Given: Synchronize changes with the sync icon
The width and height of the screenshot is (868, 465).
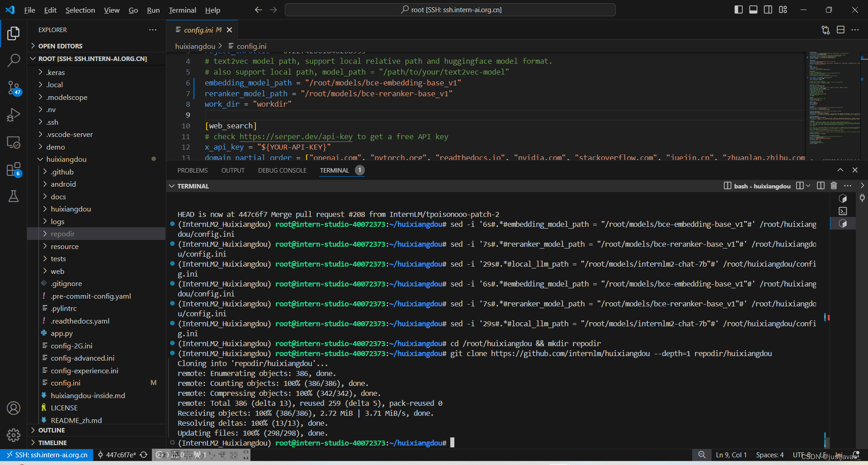Looking at the screenshot, I should (x=144, y=455).
